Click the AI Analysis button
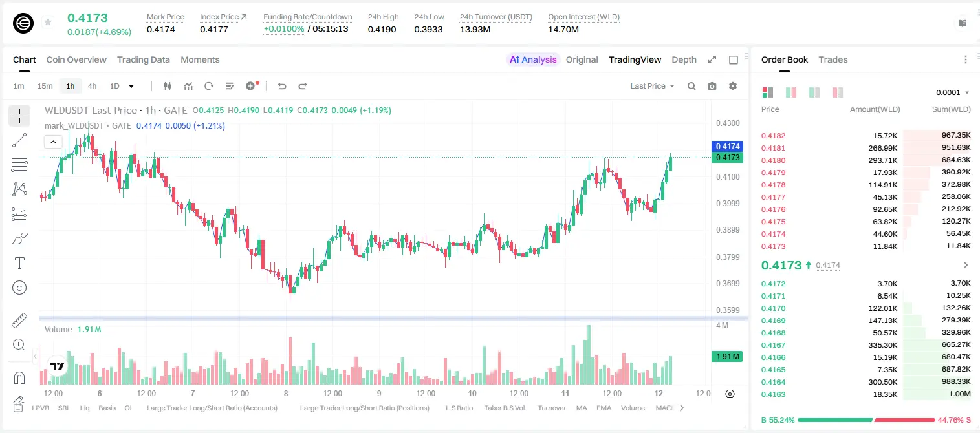This screenshot has width=980, height=433. click(x=533, y=59)
